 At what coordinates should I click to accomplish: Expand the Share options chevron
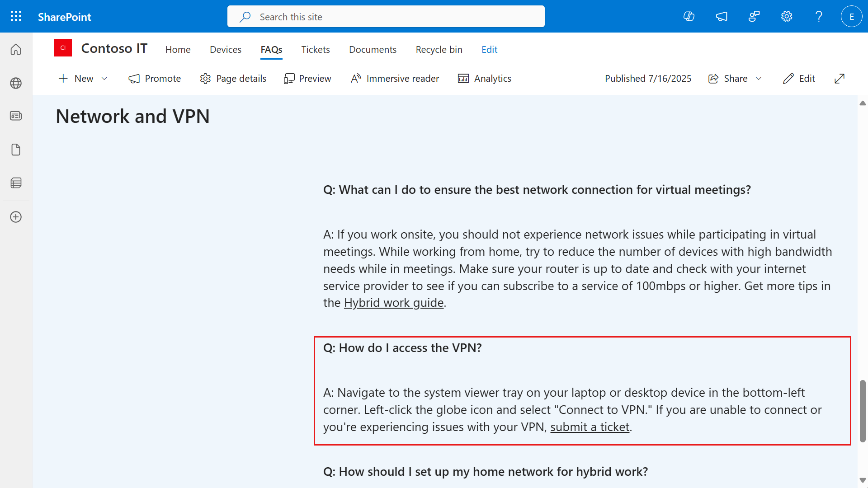point(759,78)
